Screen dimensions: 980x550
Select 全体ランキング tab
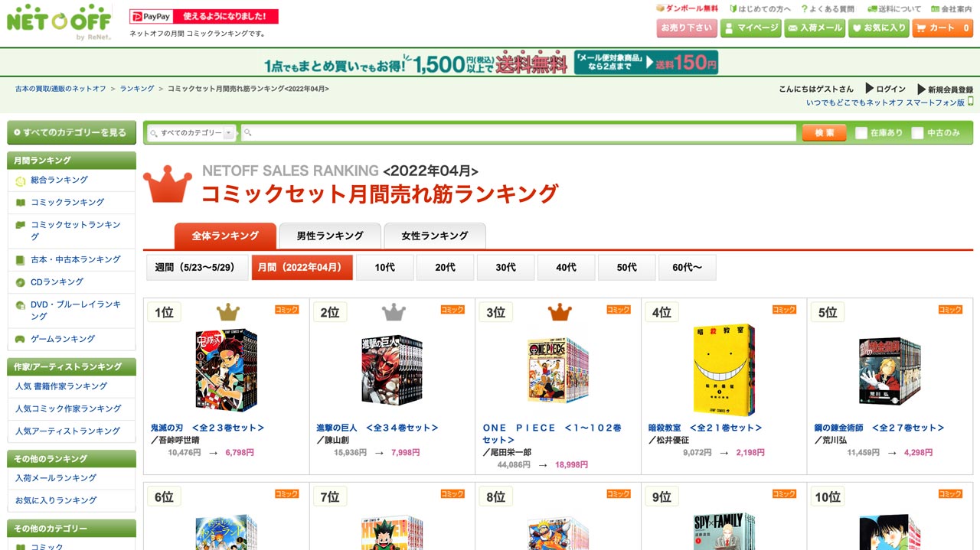(x=224, y=236)
